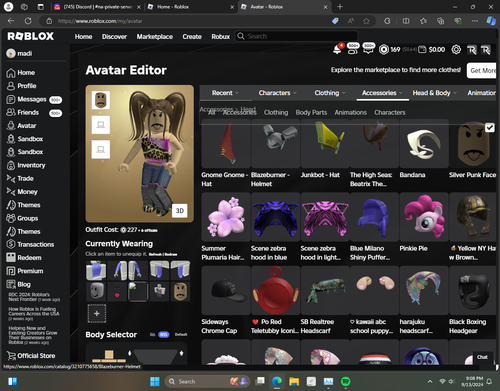Screen dimensions: 500x391
Task: Expand the Accessories dropdown tab
Action: coord(382,93)
